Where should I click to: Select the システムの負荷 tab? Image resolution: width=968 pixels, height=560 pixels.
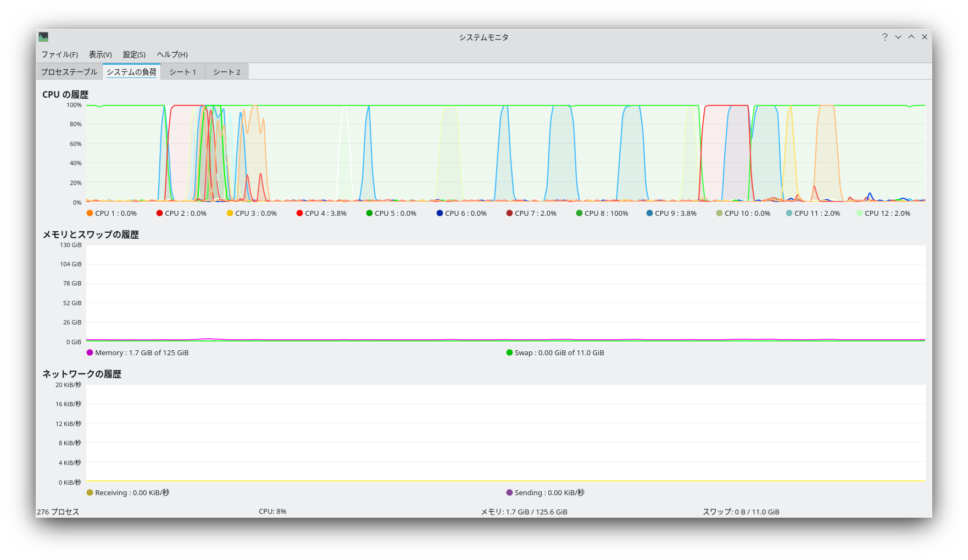(x=131, y=72)
